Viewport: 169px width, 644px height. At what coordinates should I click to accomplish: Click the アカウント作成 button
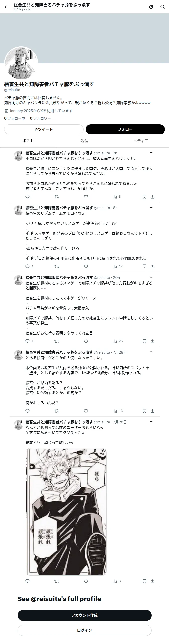click(84, 615)
